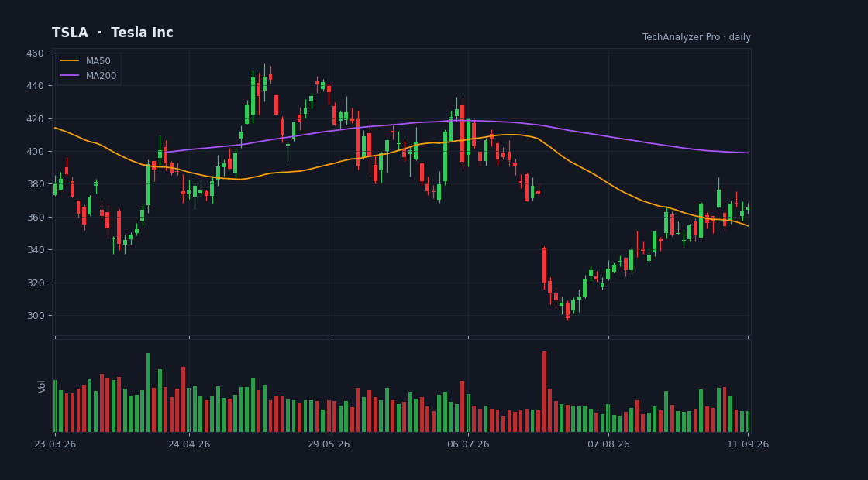Select the MA50 legend entry

88,61
